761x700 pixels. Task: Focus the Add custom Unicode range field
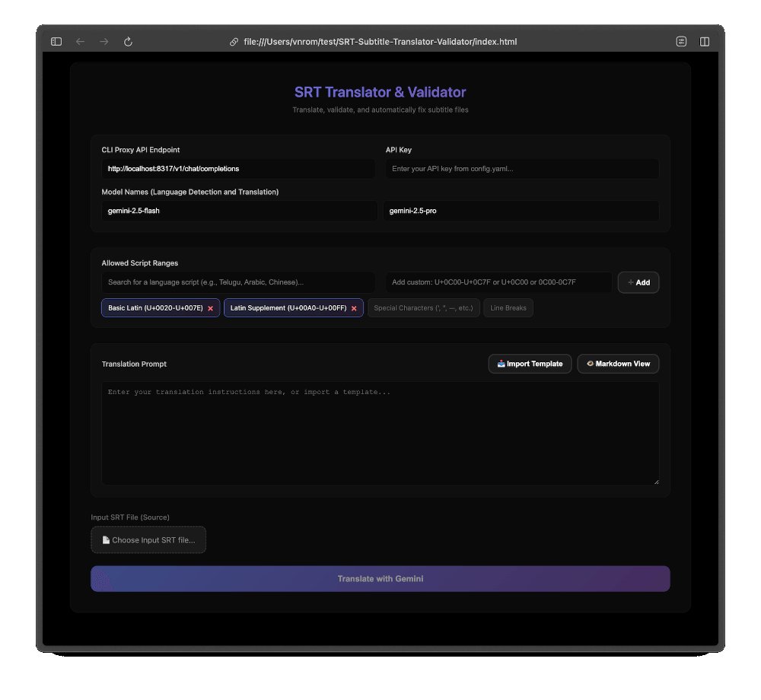pyautogui.click(x=498, y=282)
